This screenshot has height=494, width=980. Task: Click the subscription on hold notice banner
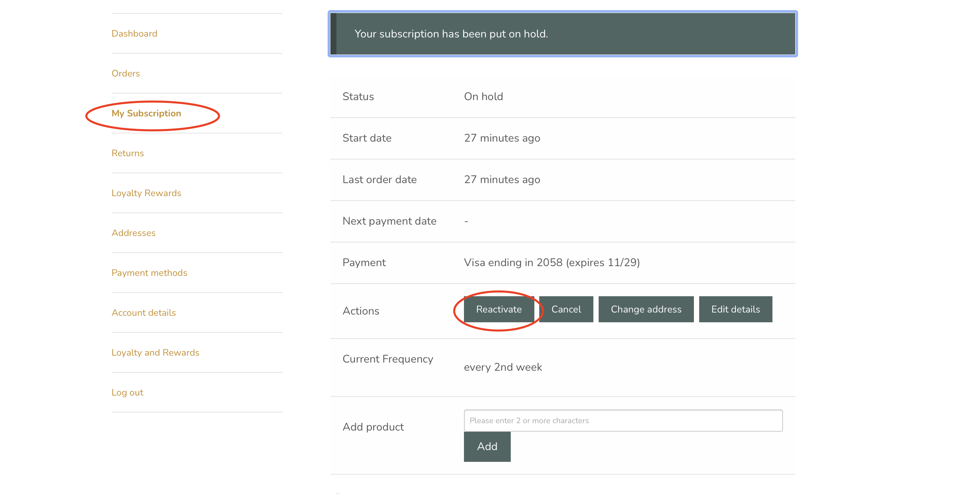click(562, 34)
